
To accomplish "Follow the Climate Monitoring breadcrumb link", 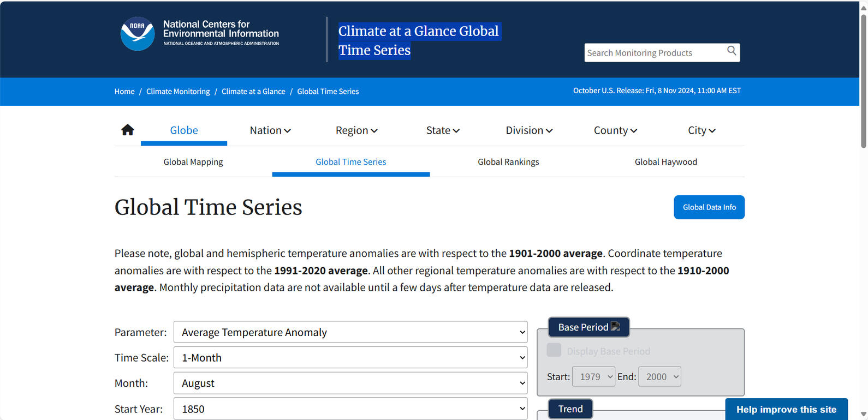I will click(x=178, y=92).
